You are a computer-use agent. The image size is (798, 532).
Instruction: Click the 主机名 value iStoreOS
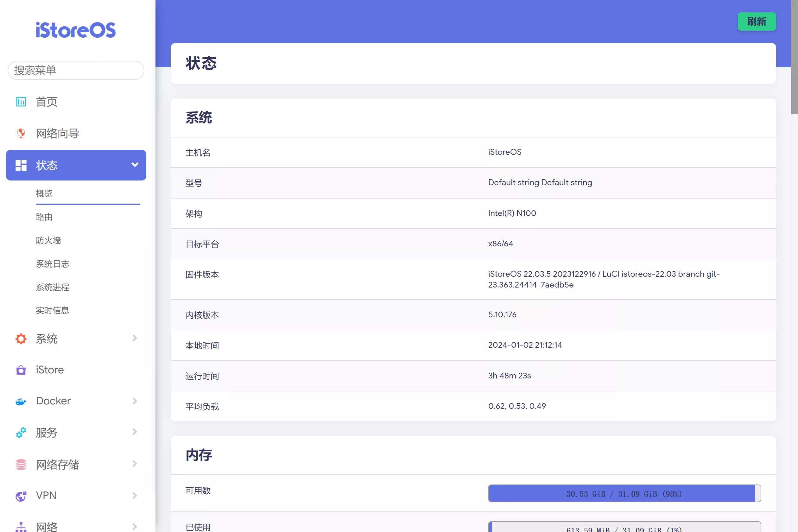504,152
